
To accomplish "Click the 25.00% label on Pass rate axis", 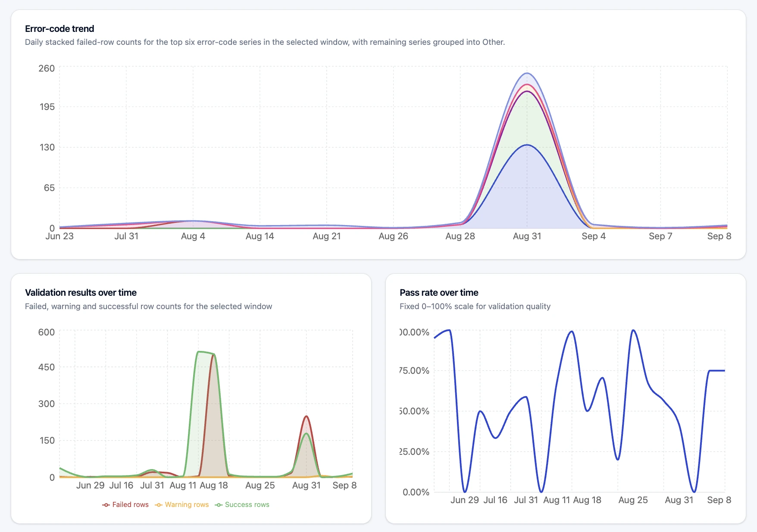I will [x=414, y=451].
